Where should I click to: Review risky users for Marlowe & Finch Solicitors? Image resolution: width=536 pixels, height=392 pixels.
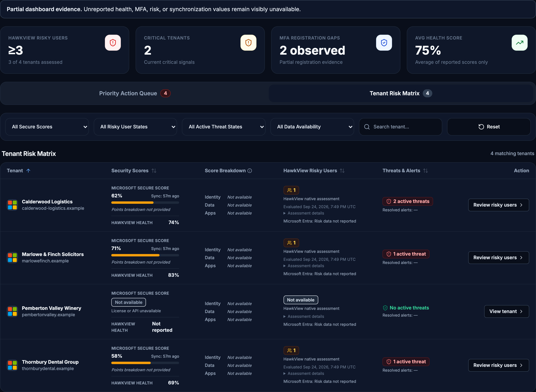click(498, 257)
